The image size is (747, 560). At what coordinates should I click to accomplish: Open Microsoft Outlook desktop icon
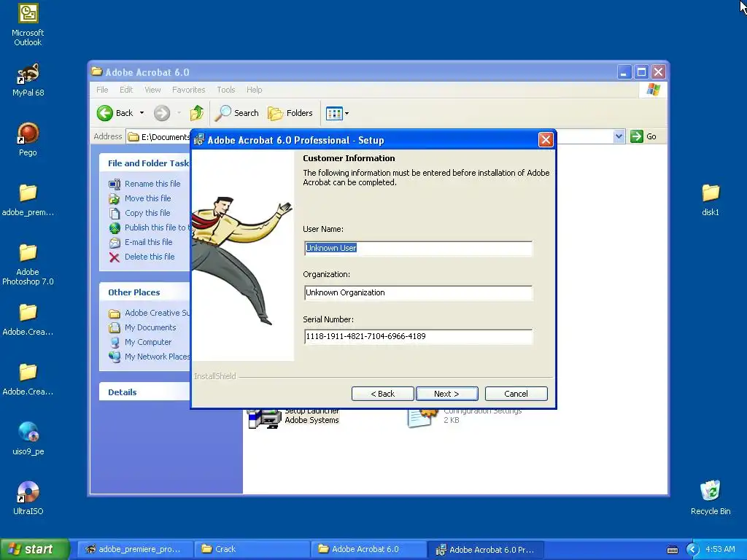(x=28, y=25)
